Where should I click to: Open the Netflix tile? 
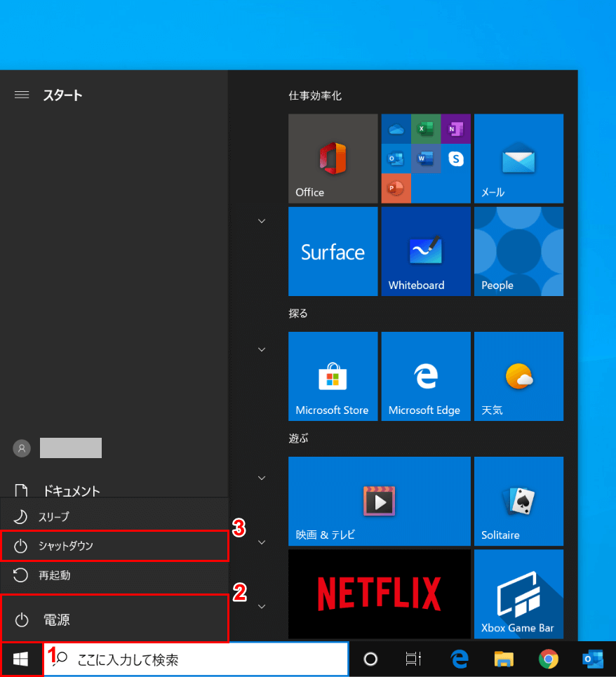coord(379,594)
